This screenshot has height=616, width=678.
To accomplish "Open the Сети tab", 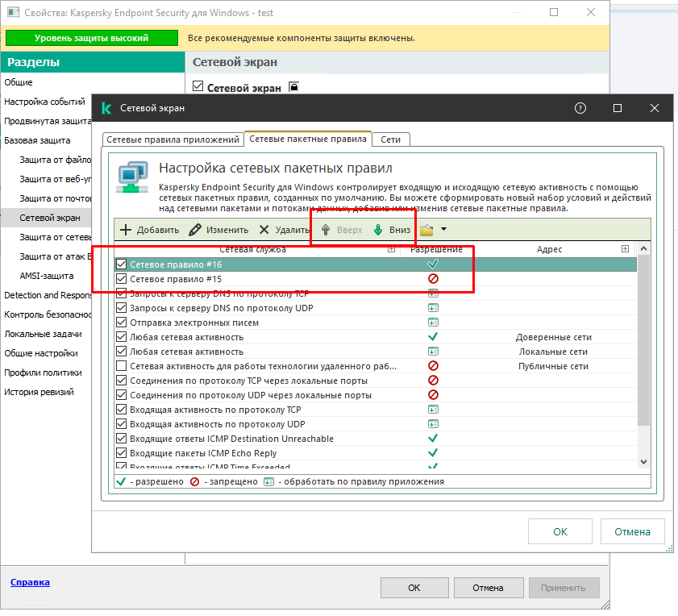I will click(390, 139).
